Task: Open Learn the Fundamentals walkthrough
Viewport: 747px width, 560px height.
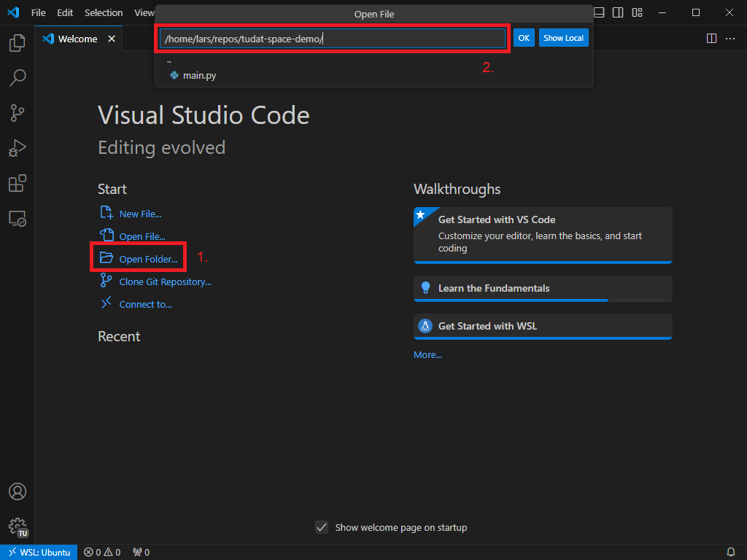Action: click(543, 289)
